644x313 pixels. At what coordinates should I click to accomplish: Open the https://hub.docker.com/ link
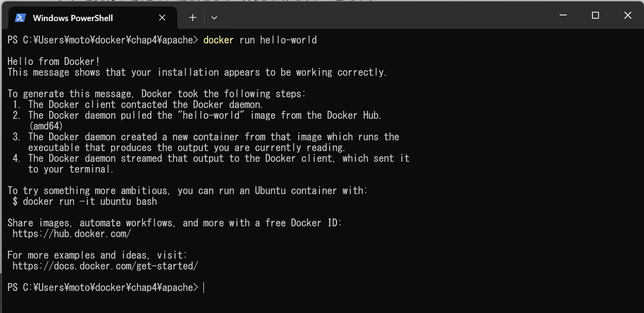coord(71,234)
